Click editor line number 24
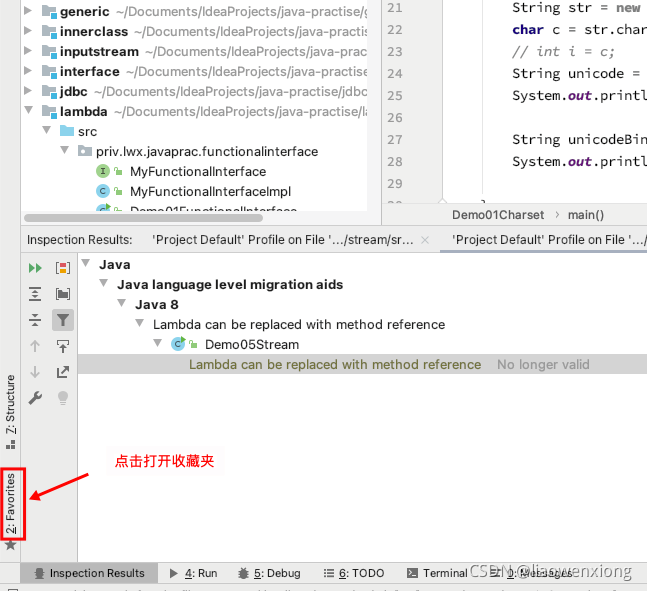This screenshot has width=647, height=591. 394,74
